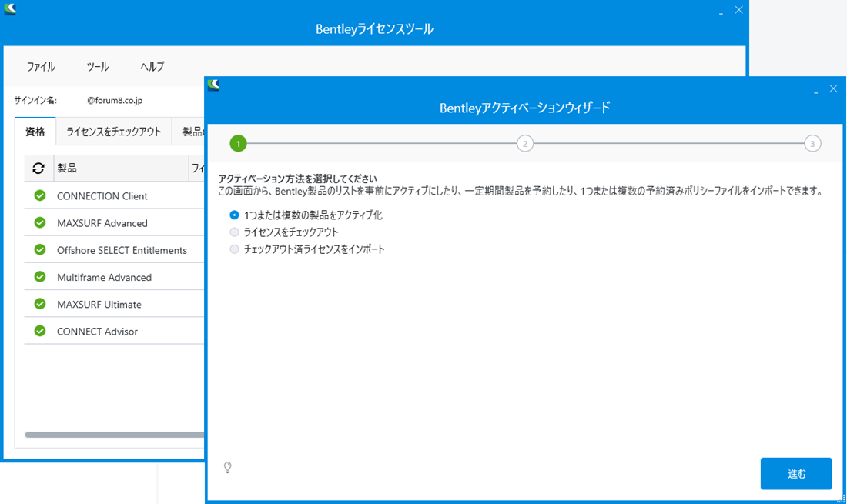Close the Bentley activation wizard window

pyautogui.click(x=833, y=88)
